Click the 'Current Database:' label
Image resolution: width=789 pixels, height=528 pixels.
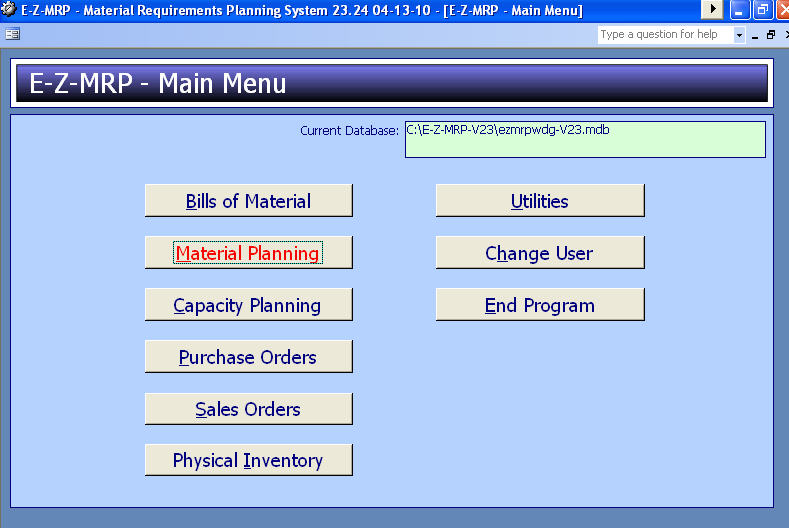(349, 130)
